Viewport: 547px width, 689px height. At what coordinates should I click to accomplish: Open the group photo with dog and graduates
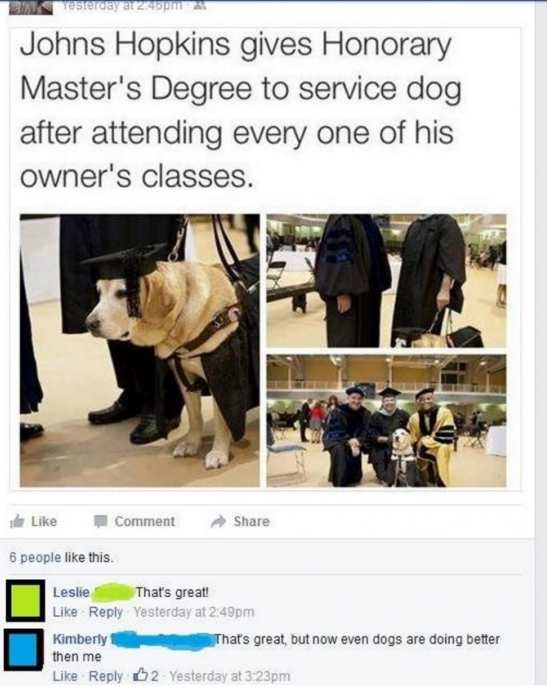point(386,421)
